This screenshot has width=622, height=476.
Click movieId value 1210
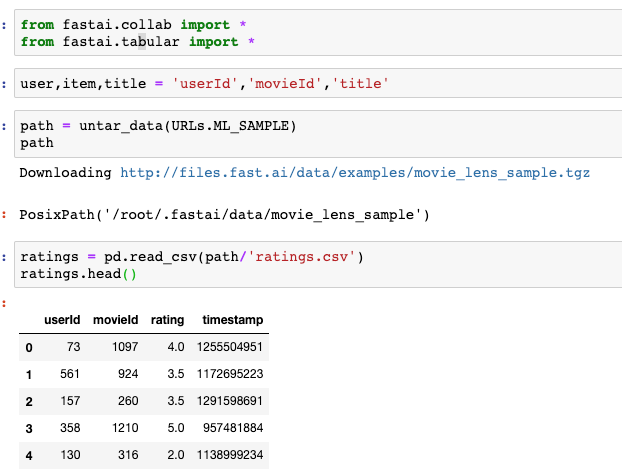click(125, 428)
